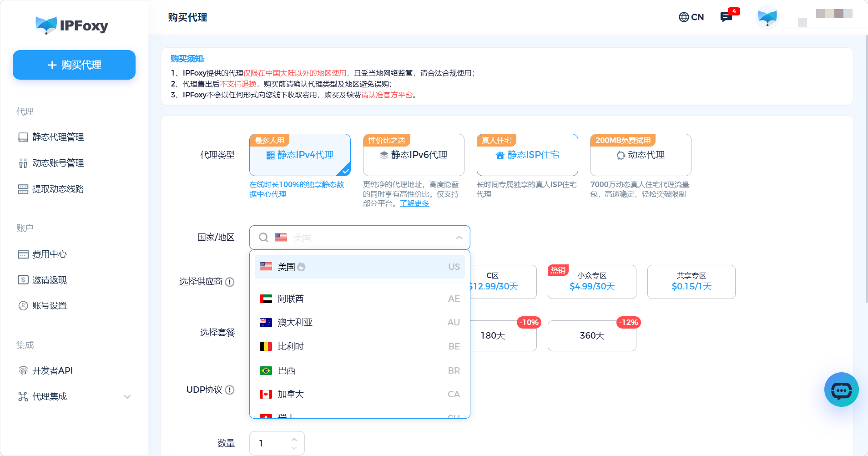The height and width of the screenshot is (456, 868).
Task: Open the messages icon with 4 notifications
Action: point(727,17)
